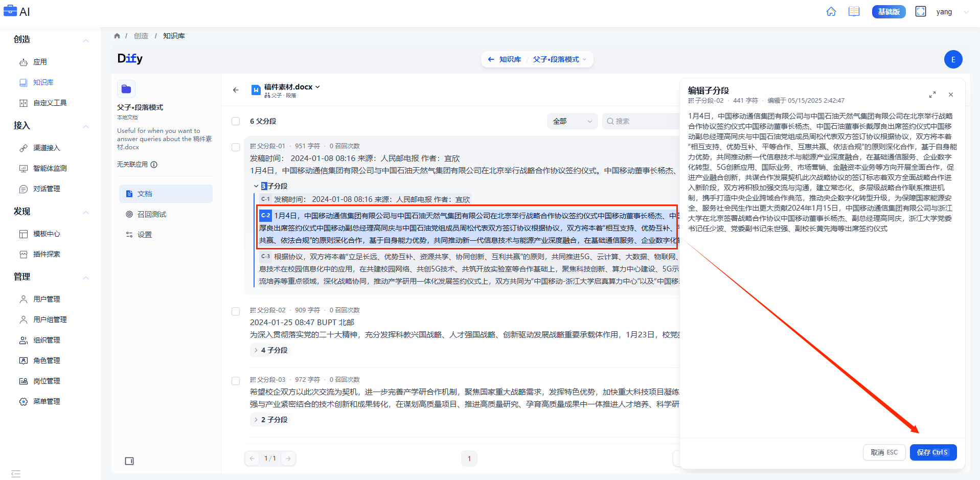The height and width of the screenshot is (480, 980).
Task: Click the 用户管理 sidebar icon
Action: [24, 299]
